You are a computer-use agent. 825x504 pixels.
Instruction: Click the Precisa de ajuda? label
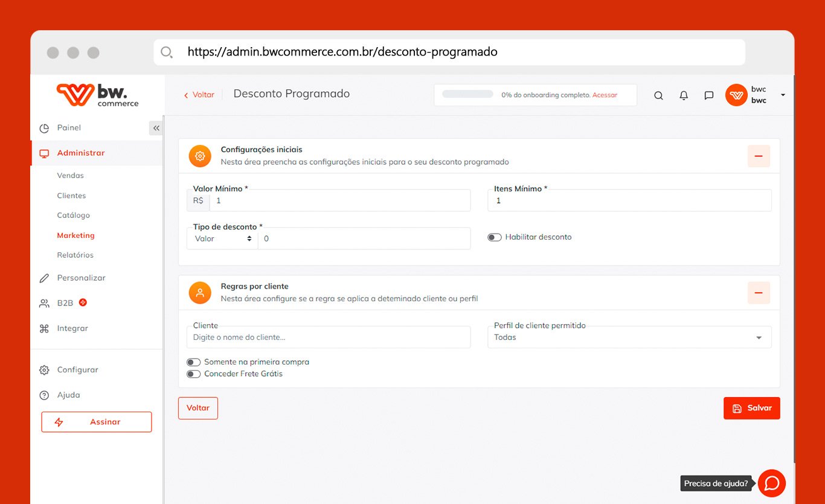[717, 483]
